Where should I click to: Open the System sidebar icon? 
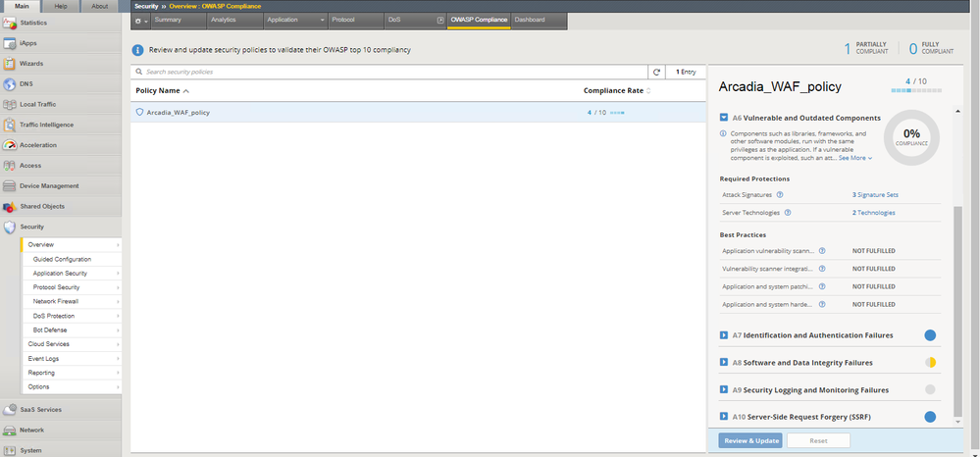tap(10, 450)
